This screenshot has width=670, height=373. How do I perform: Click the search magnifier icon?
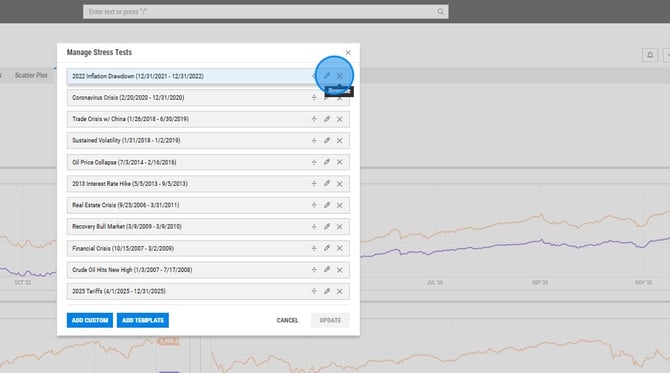pos(441,12)
